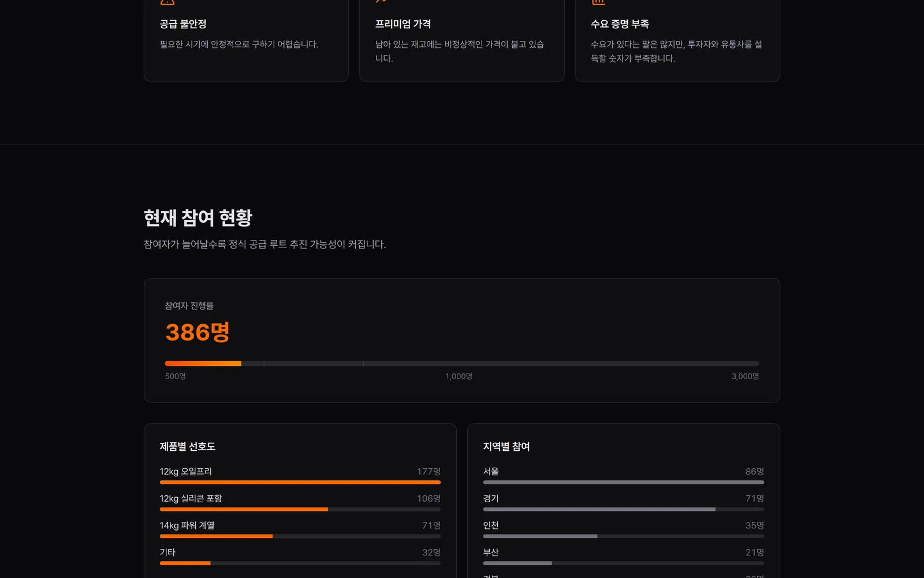The height and width of the screenshot is (578, 924).
Task: Click the description under 수요 증명 부족
Action: 676,51
